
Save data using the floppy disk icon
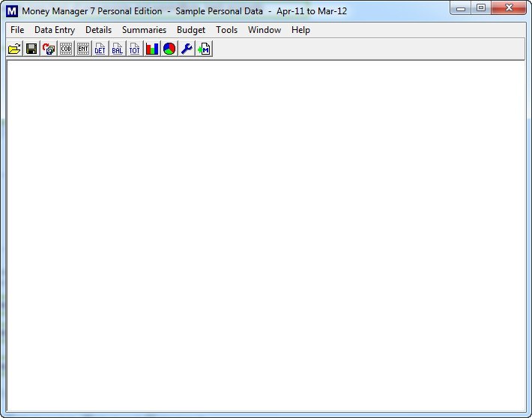coord(31,49)
